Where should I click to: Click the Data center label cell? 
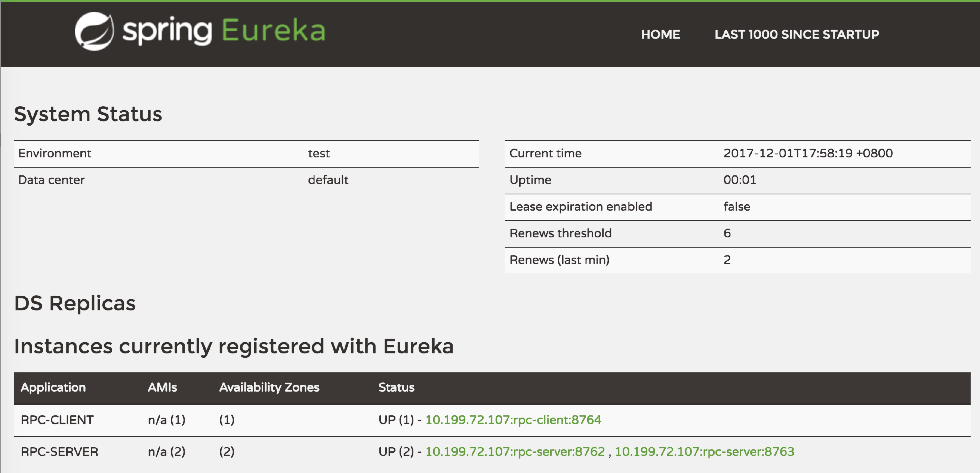point(51,180)
